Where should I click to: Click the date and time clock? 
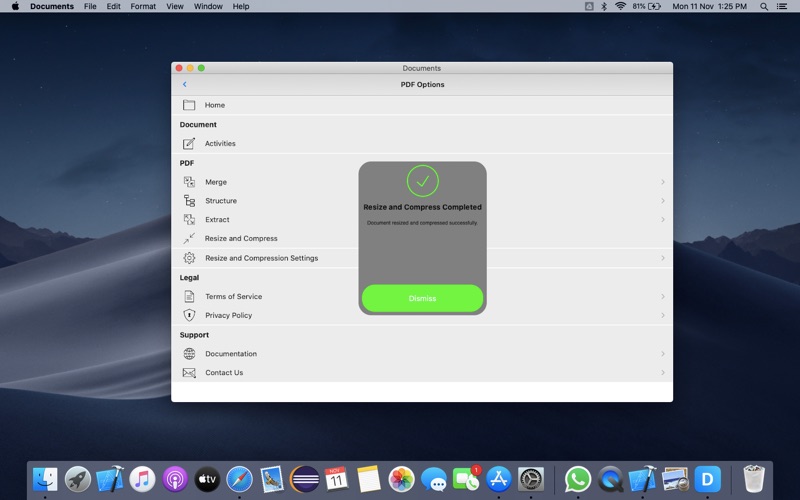(x=709, y=6)
